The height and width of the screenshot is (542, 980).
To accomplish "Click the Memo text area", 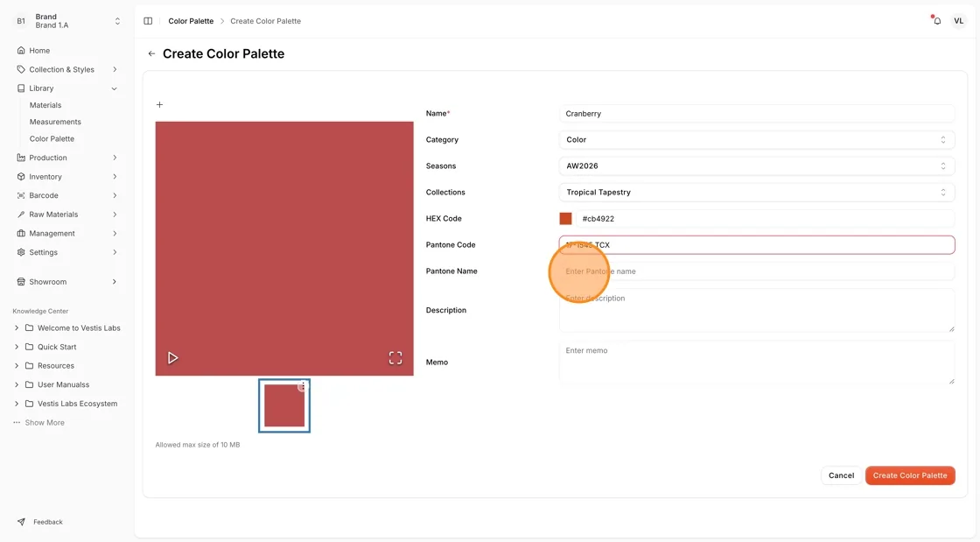I will pyautogui.click(x=756, y=363).
